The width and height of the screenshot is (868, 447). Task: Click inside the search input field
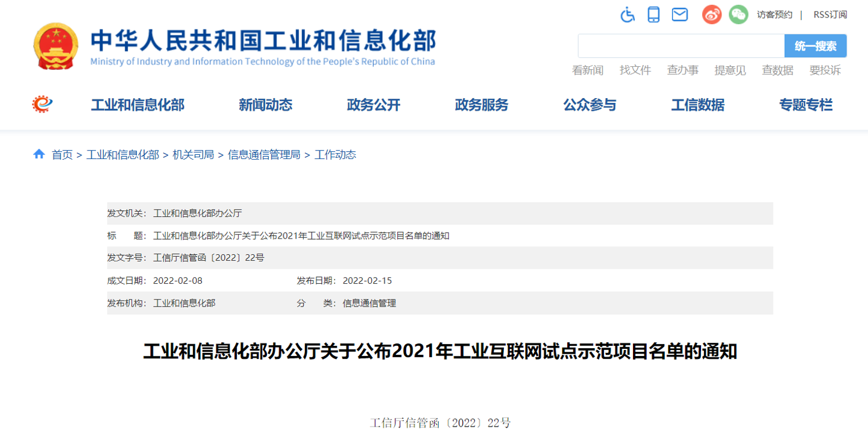pos(681,46)
